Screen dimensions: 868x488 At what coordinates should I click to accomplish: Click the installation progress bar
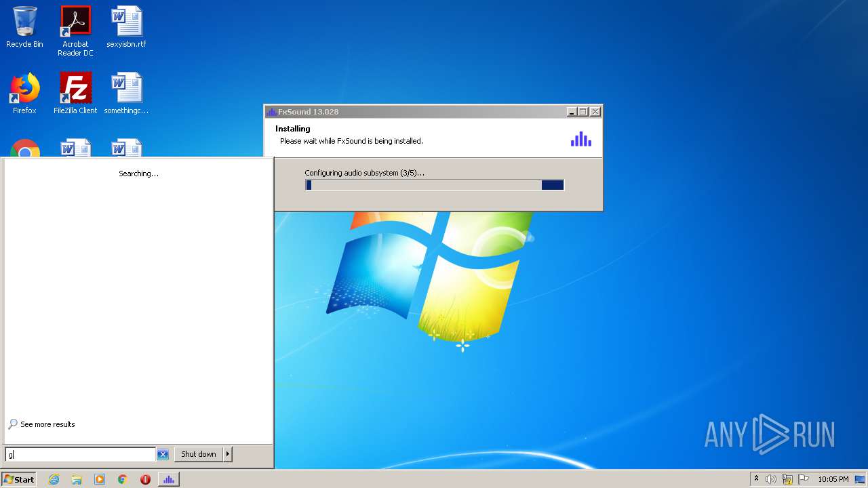coord(435,185)
